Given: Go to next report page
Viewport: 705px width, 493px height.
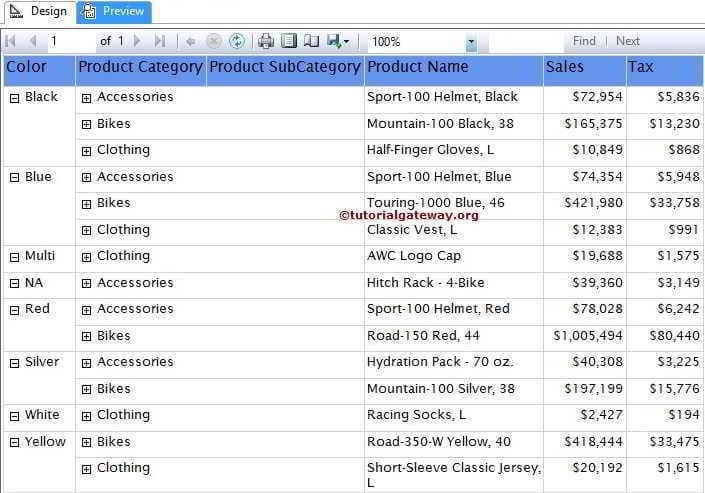Looking at the screenshot, I should click(138, 41).
